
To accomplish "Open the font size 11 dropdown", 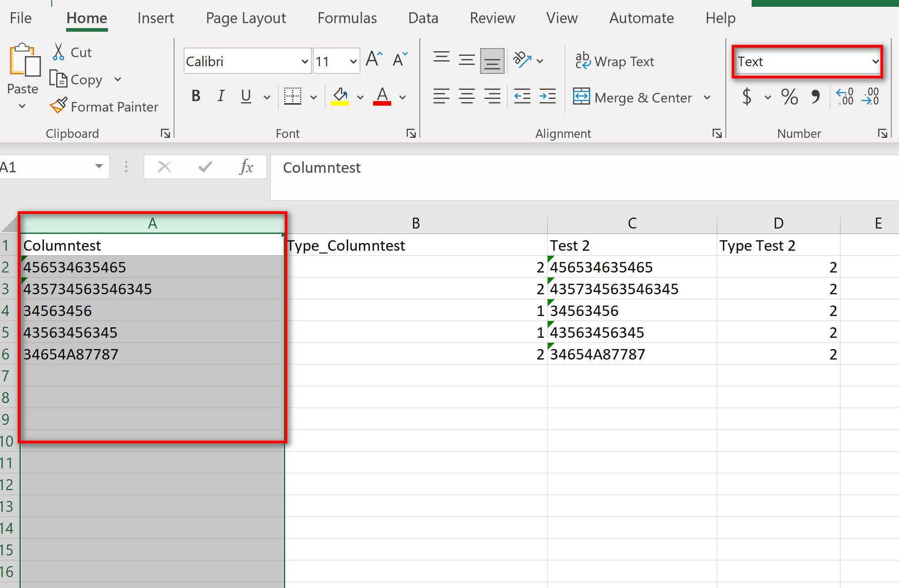I will pos(353,61).
